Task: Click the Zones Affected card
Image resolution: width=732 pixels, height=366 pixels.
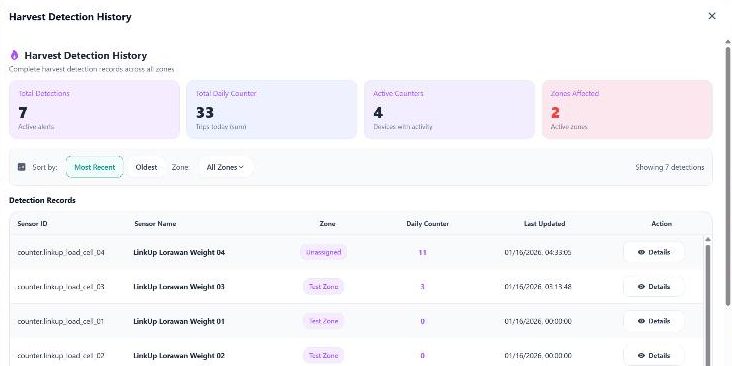Action: pos(627,109)
